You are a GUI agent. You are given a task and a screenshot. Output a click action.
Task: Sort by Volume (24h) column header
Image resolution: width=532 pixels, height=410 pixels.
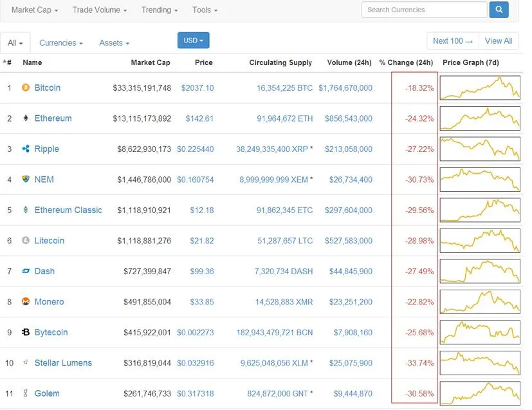[x=349, y=62]
